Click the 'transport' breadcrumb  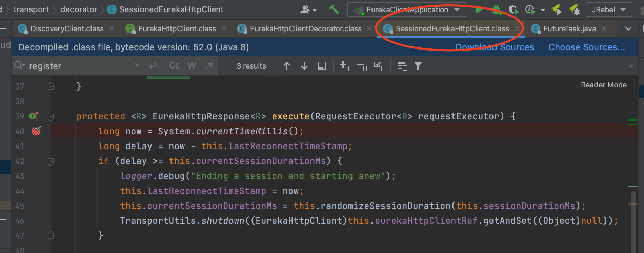click(31, 9)
